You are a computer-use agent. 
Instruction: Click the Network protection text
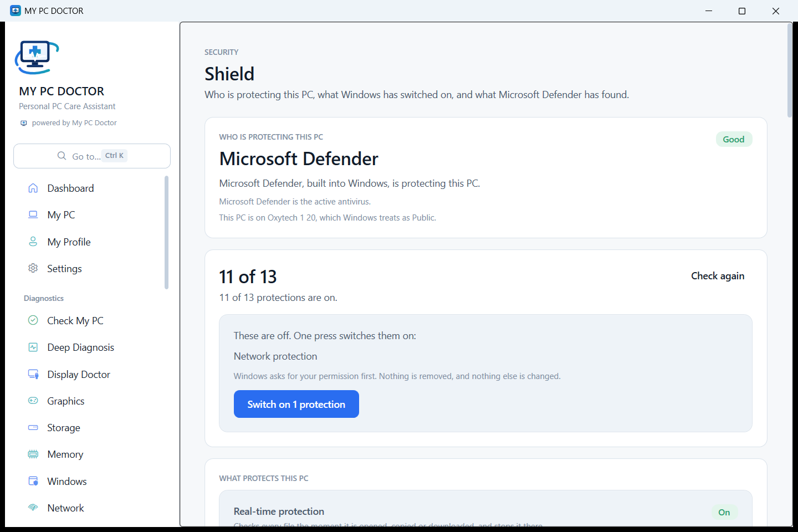(275, 356)
